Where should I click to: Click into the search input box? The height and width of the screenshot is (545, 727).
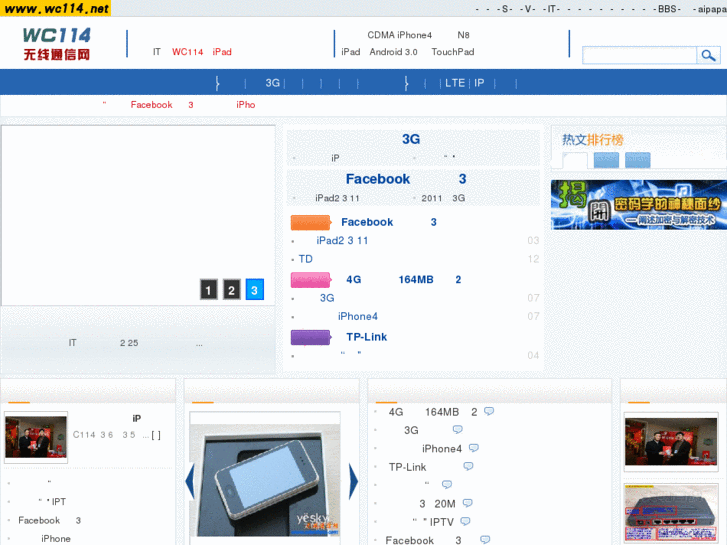click(639, 55)
